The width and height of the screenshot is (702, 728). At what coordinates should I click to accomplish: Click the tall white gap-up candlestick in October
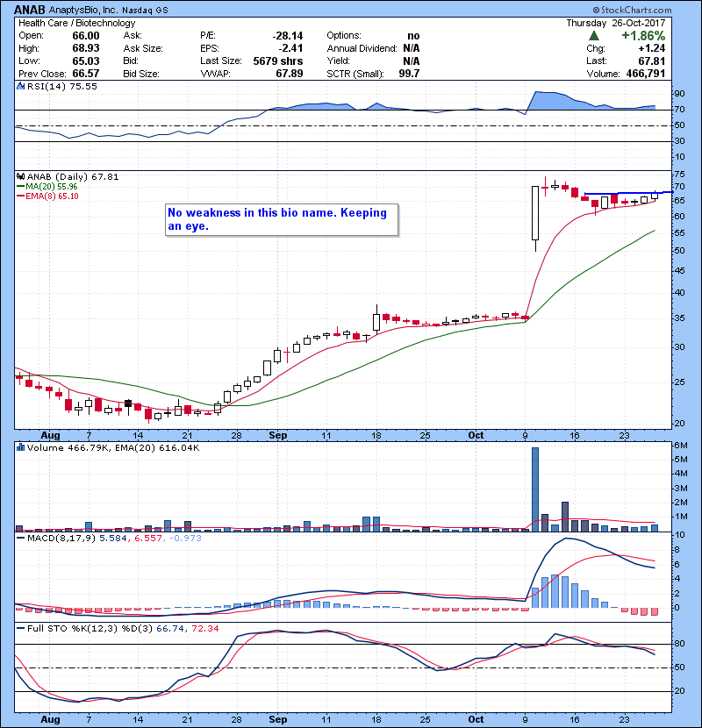point(535,213)
